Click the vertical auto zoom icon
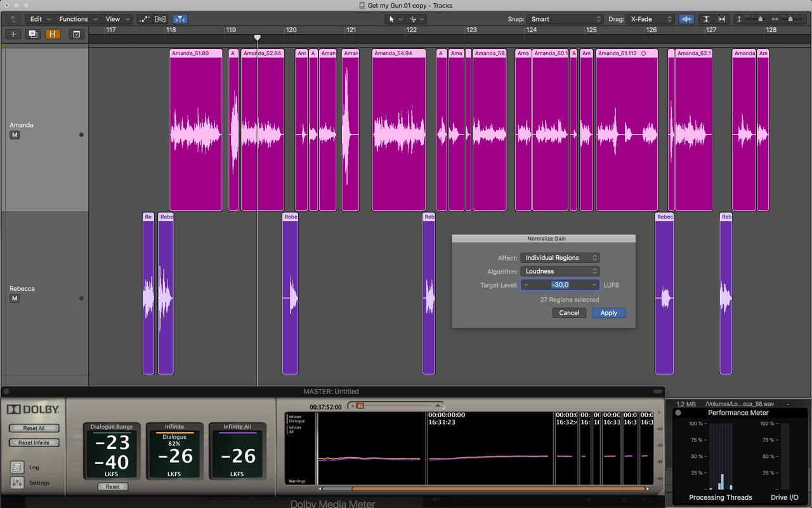This screenshot has width=812, height=508. (707, 19)
